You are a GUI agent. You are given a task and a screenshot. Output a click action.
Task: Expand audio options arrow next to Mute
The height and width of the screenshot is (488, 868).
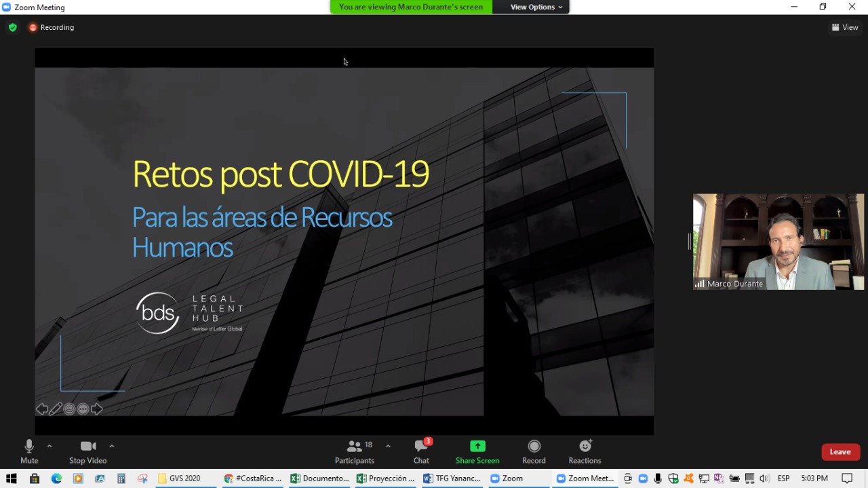(50, 446)
